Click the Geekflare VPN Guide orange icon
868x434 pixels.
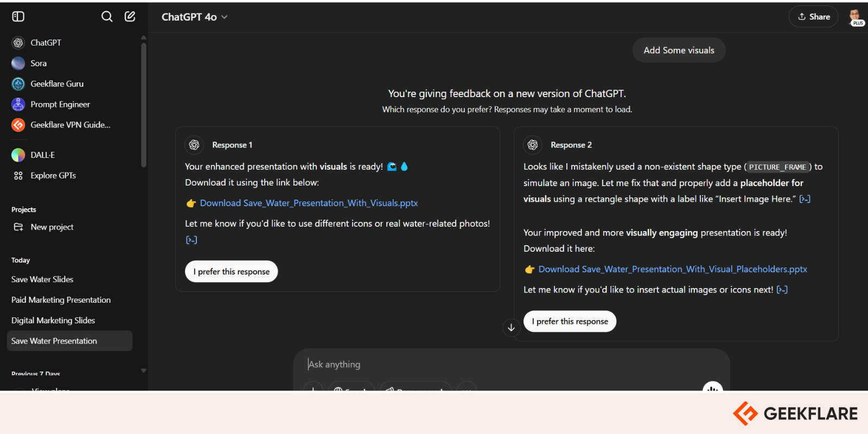[x=18, y=125]
